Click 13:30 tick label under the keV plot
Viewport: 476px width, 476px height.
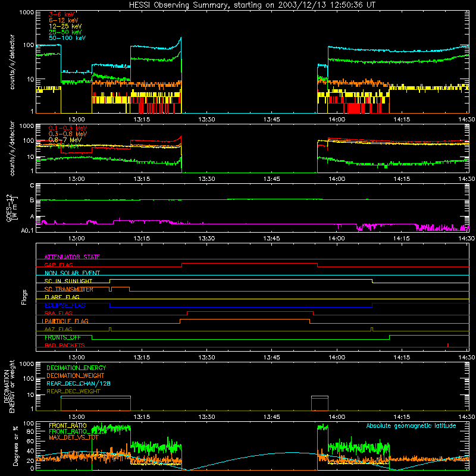206,120
